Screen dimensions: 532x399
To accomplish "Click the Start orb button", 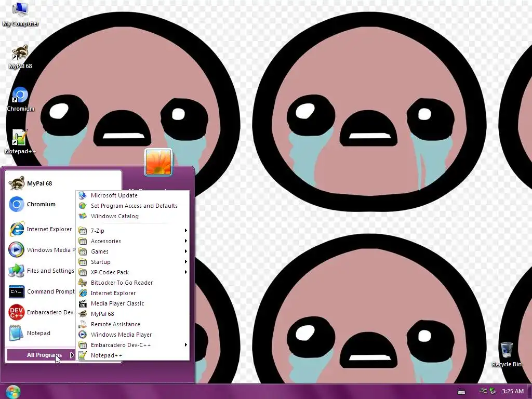I will 13,392.
